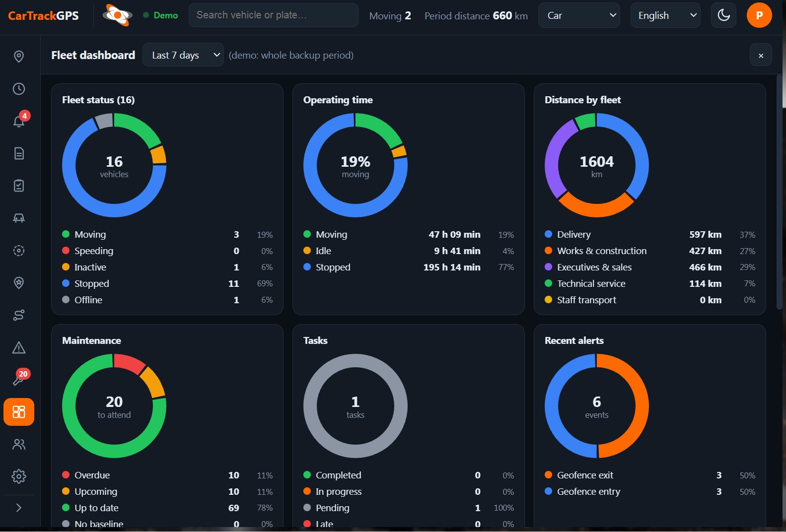
Task: Expand the sidebar with chevron arrow
Action: (x=19, y=508)
